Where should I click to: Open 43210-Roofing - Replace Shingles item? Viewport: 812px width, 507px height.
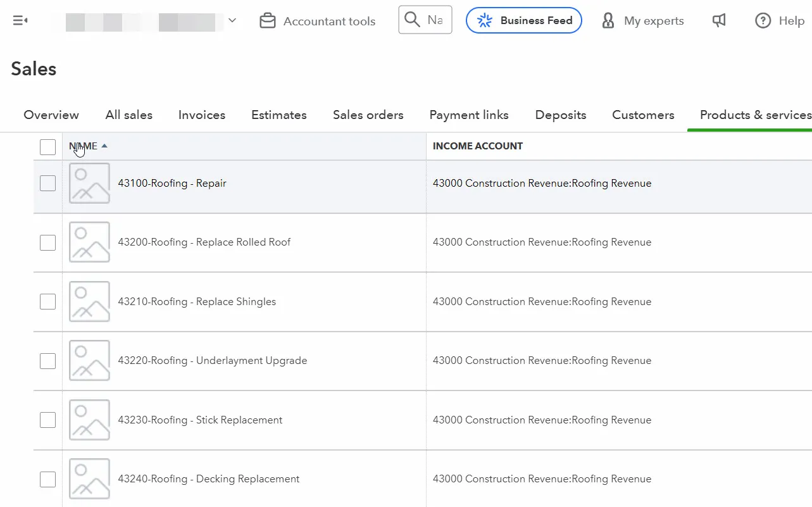(197, 302)
